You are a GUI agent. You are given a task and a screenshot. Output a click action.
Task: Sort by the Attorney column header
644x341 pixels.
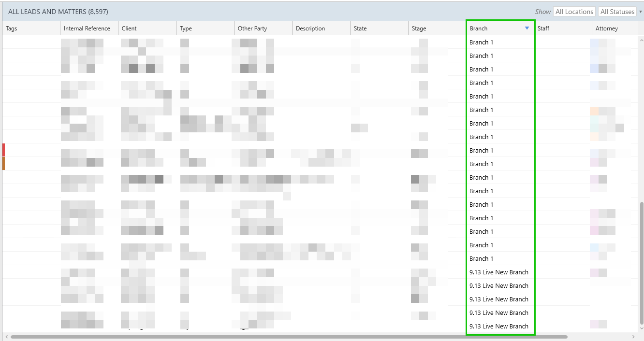(x=606, y=28)
